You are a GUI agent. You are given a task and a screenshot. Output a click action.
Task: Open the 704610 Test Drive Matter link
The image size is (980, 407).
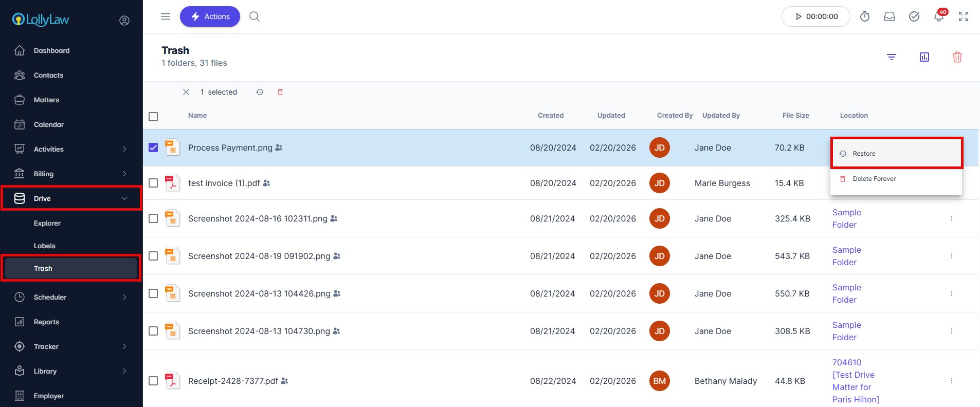pos(856,381)
